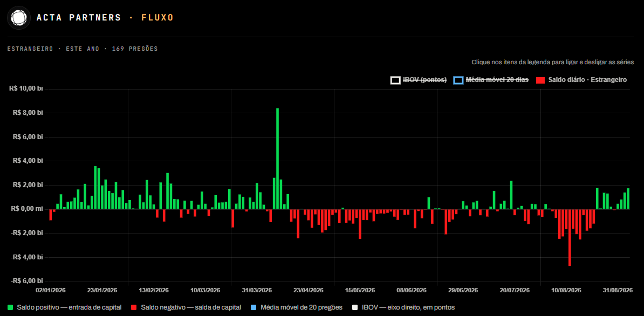The image size is (644, 316).
Task: Click the '-R$ 2,00 bi' axis label
Action: 26,233
